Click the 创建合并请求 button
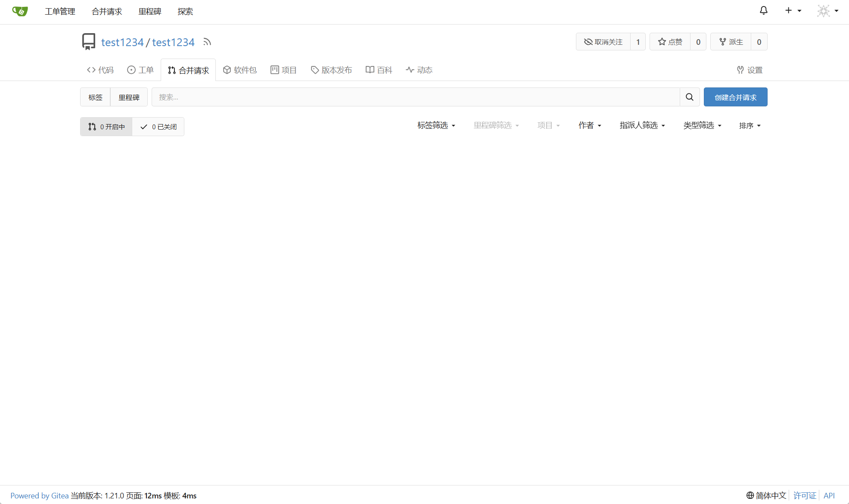The image size is (849, 504). click(x=735, y=97)
